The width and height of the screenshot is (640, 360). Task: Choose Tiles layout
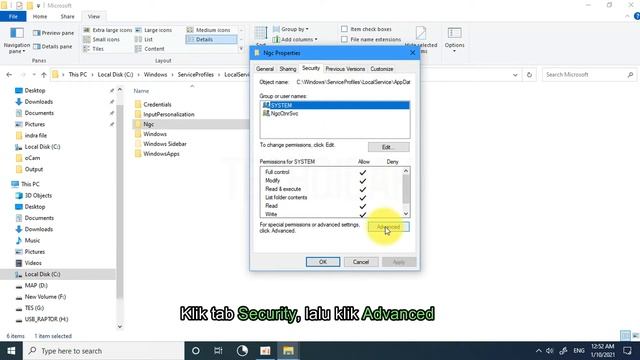[93, 49]
